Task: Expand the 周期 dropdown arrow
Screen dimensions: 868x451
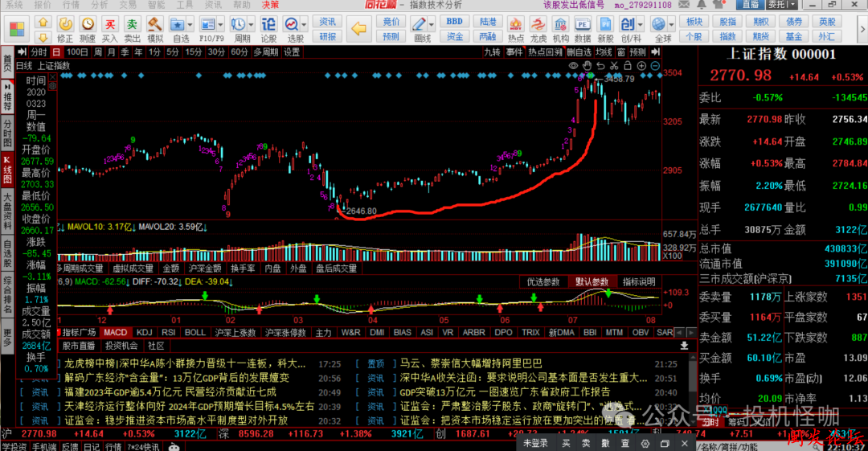Action: pyautogui.click(x=251, y=25)
